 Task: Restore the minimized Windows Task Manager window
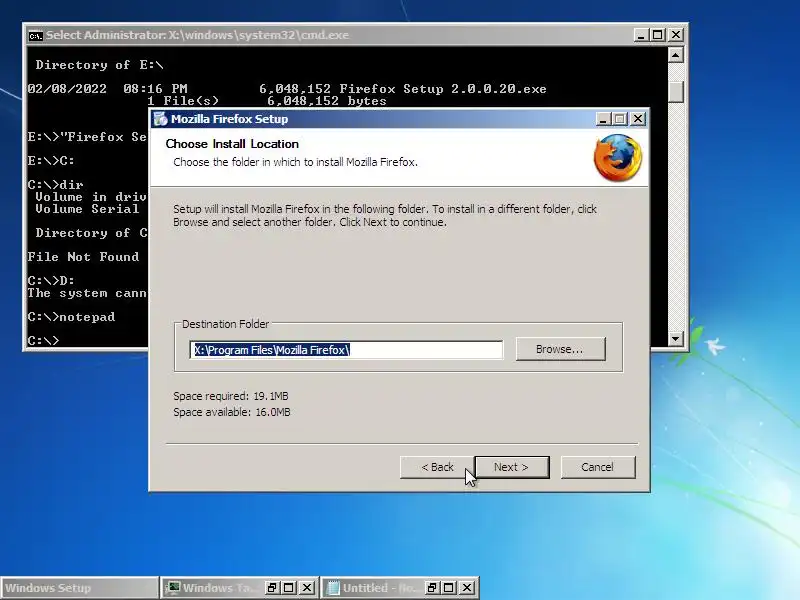[272, 588]
